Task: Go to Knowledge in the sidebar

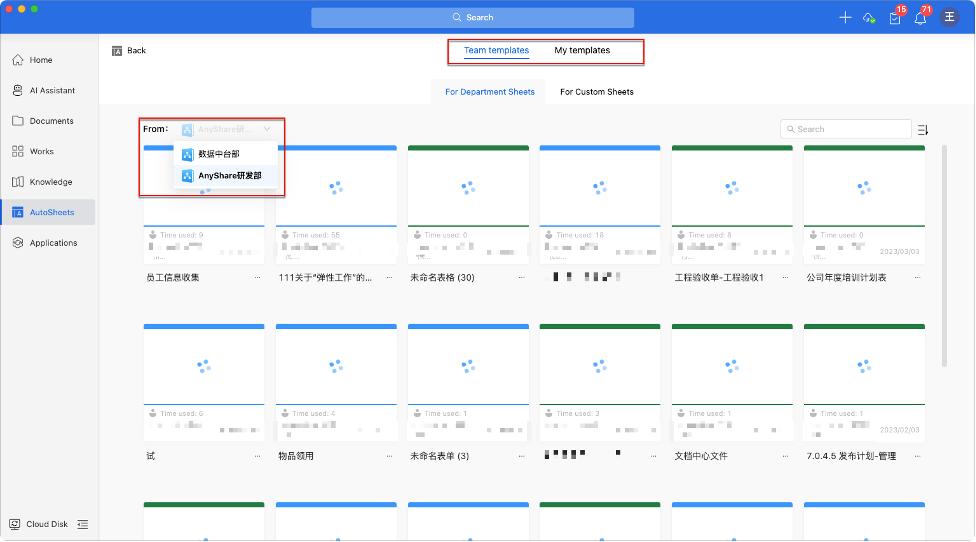Action: point(49,182)
